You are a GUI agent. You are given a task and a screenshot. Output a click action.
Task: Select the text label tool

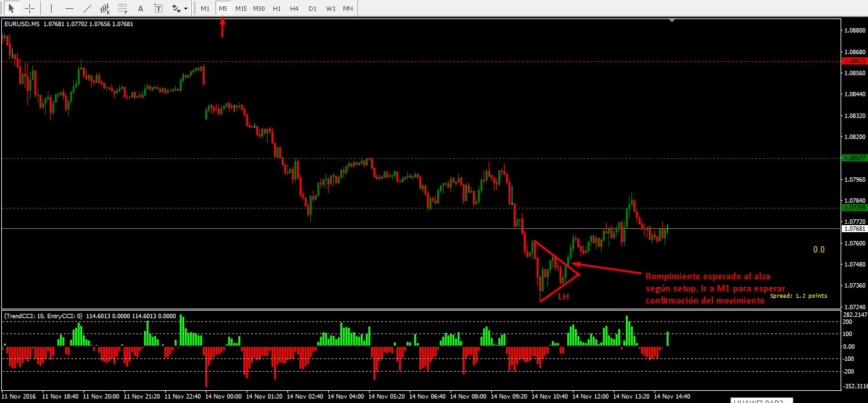pyautogui.click(x=159, y=8)
